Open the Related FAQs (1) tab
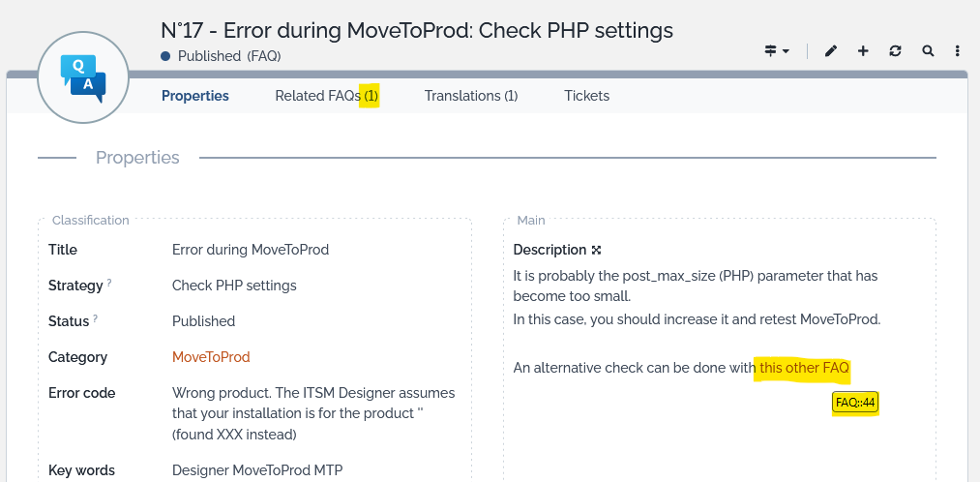 (x=326, y=96)
